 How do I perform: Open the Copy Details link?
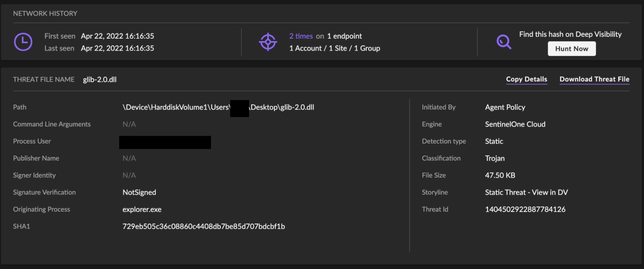point(526,79)
